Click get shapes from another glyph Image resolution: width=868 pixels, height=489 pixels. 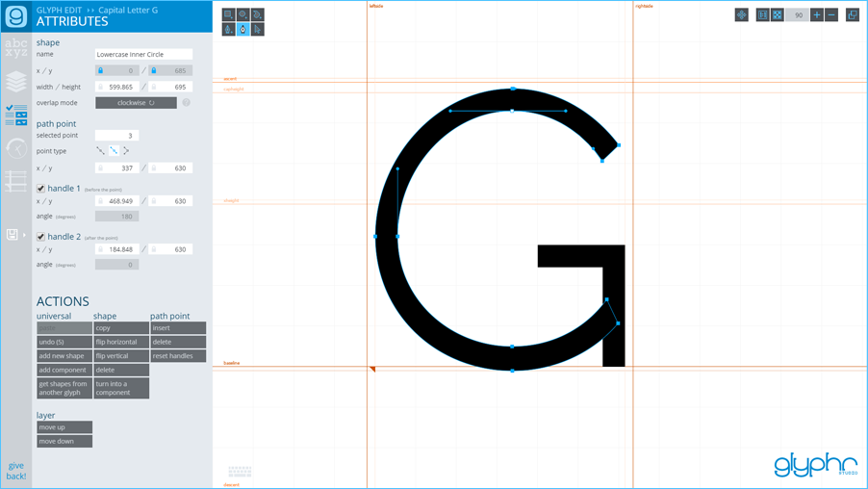pyautogui.click(x=64, y=388)
